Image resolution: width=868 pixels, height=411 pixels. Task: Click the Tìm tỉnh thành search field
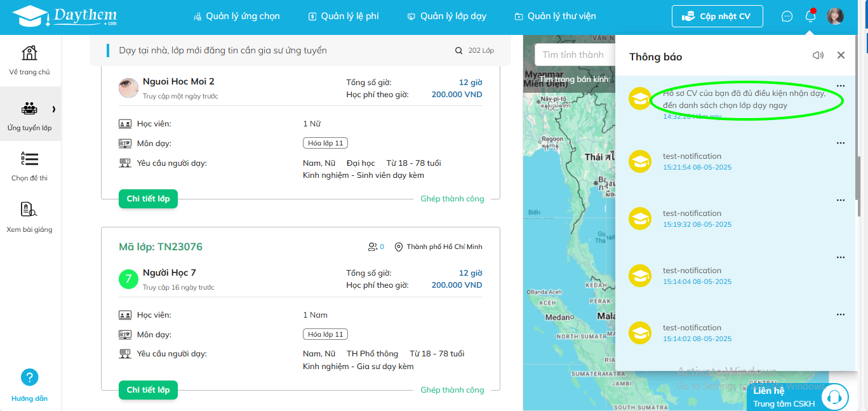coord(575,55)
